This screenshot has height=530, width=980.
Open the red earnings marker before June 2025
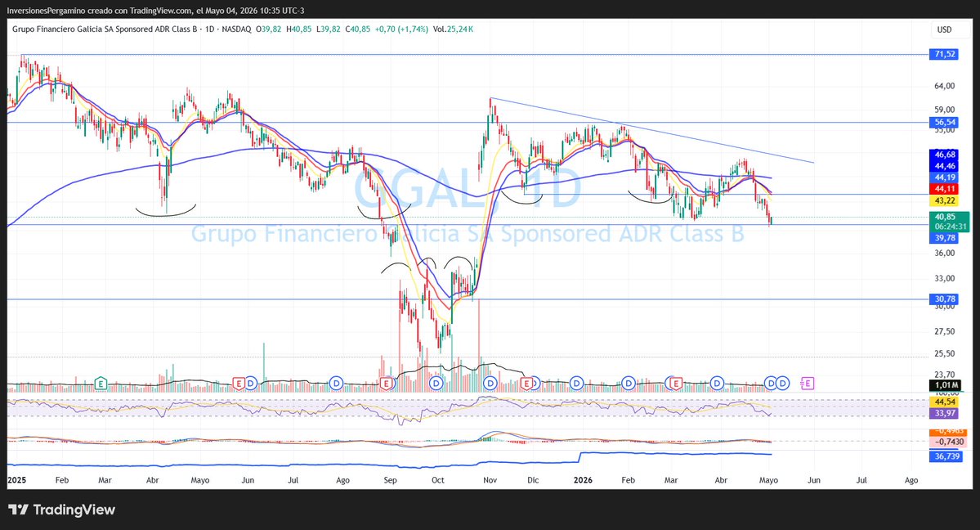tap(238, 383)
